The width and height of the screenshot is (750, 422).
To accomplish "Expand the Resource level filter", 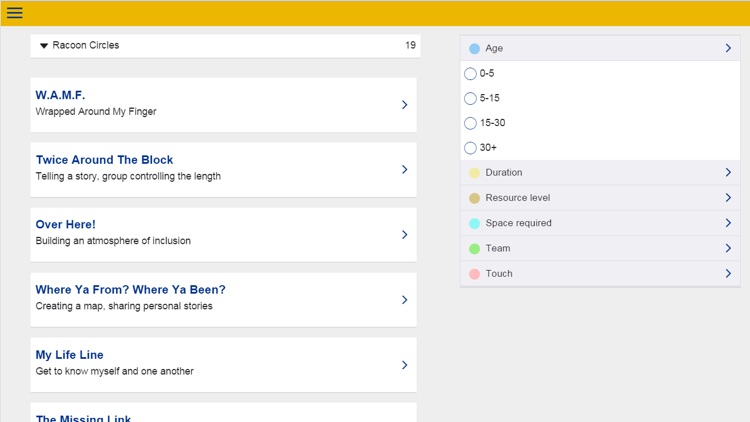I will coord(727,198).
